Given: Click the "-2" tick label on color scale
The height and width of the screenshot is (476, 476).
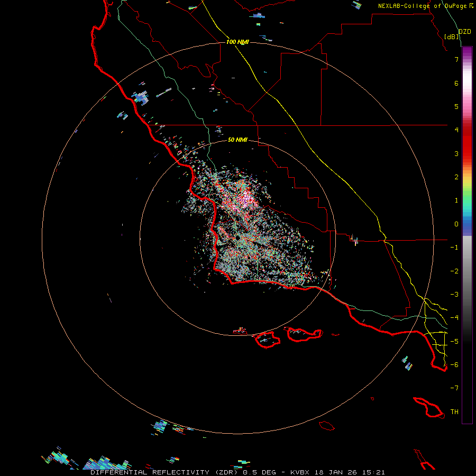Looking at the screenshot, I should coord(454,271).
